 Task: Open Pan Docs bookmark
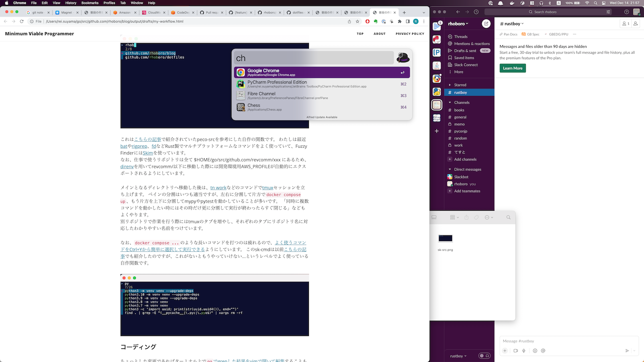tap(508, 34)
